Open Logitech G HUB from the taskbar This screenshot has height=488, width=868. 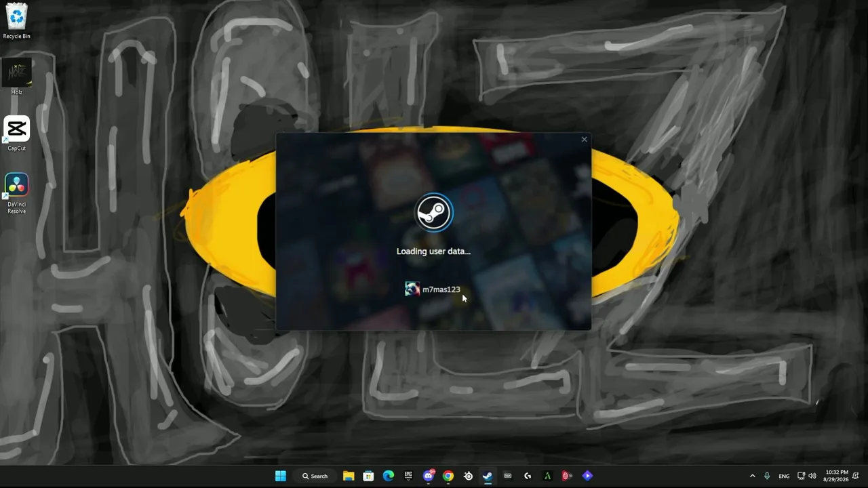click(x=528, y=476)
